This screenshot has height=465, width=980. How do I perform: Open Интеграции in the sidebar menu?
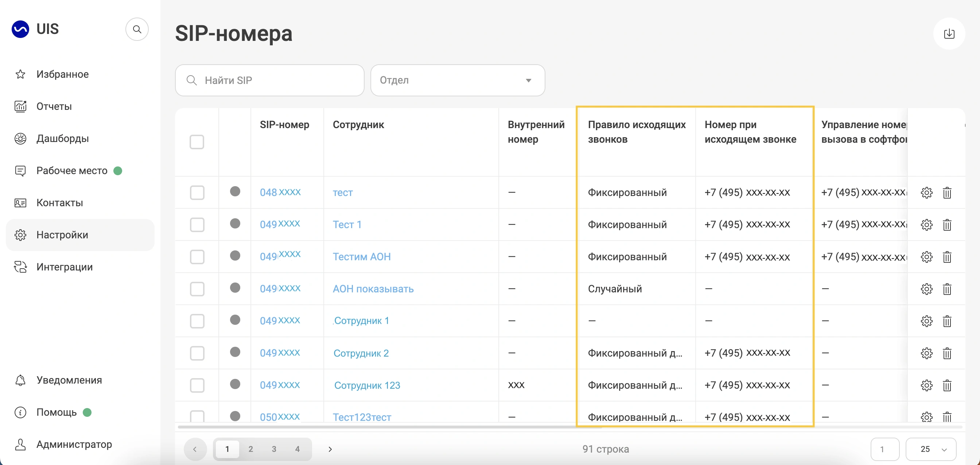coord(64,267)
